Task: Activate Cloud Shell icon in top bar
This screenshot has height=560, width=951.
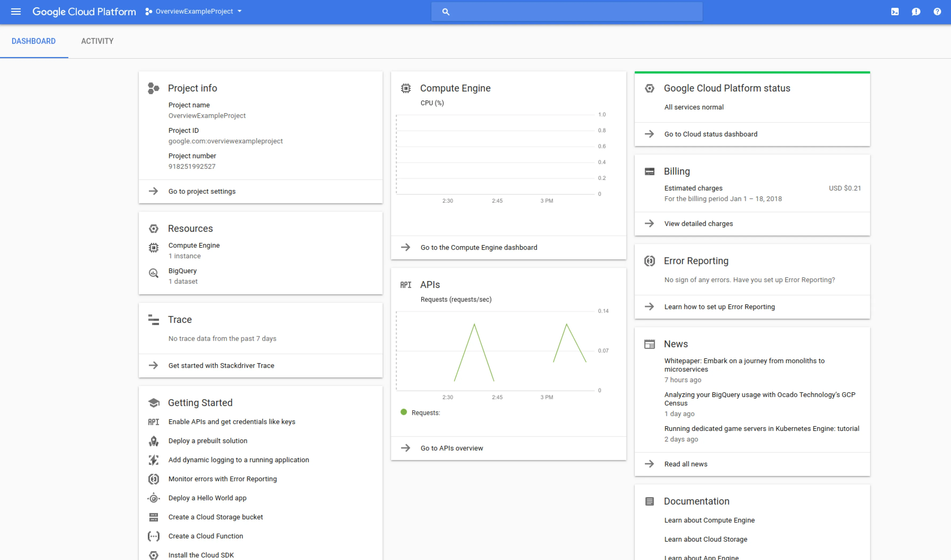Action: click(895, 12)
